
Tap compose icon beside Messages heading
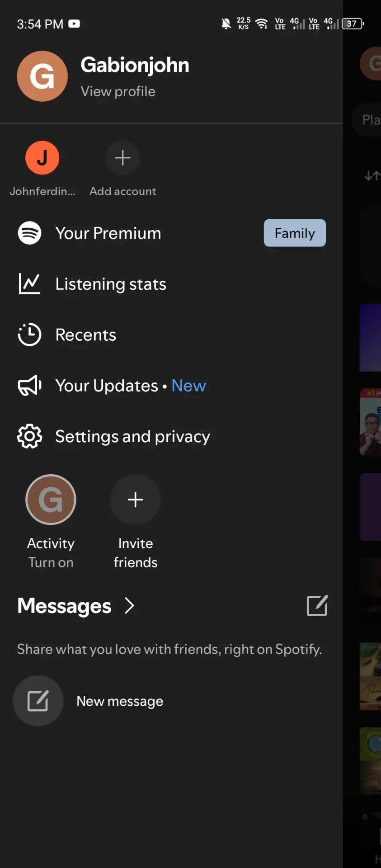[x=317, y=606]
